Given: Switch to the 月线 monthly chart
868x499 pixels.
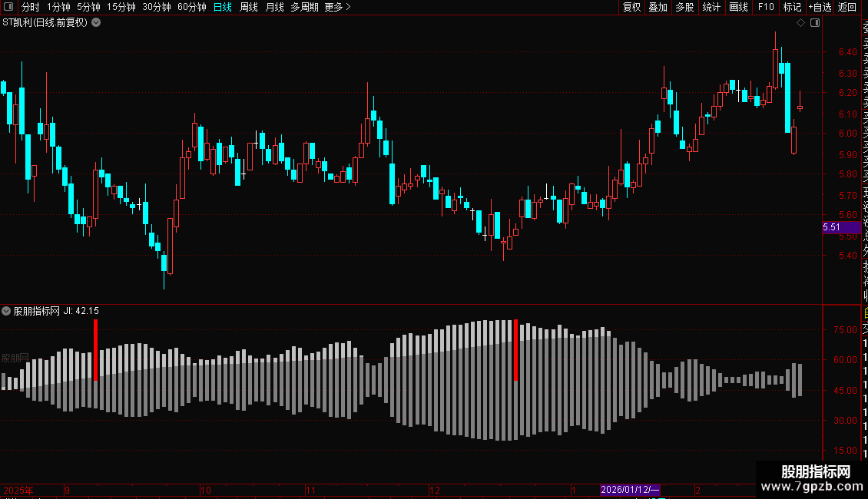Looking at the screenshot, I should click(x=274, y=7).
